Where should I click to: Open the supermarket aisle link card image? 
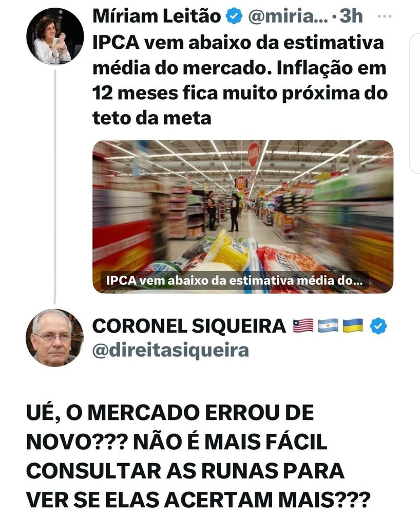point(243,217)
